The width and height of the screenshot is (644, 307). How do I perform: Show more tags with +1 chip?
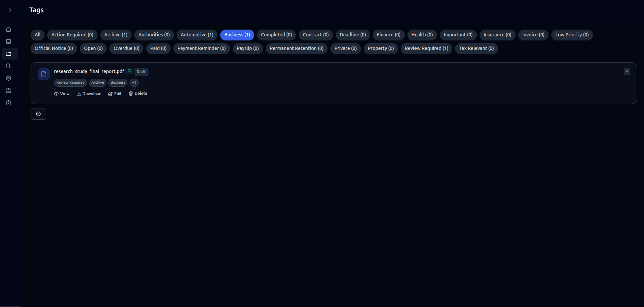[134, 83]
